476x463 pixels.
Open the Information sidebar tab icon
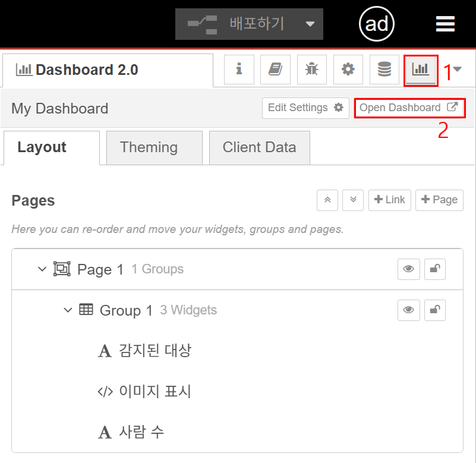click(239, 70)
